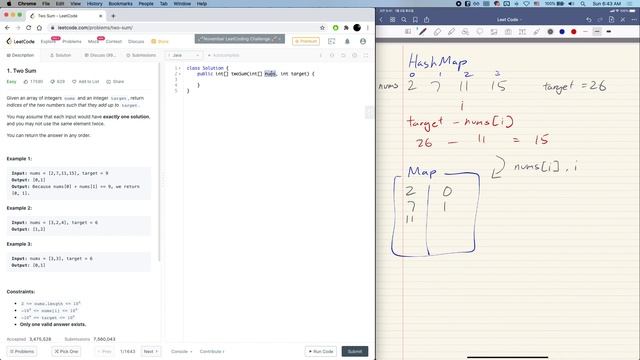640x360 pixels.
Task: Open the LeetCode profile avatar menu
Action: (363, 41)
